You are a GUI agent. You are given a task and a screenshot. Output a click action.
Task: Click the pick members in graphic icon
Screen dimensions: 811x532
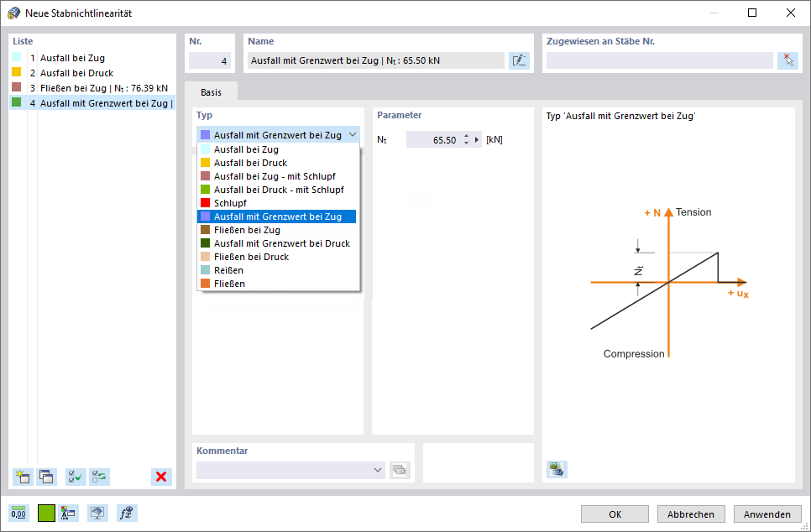[787, 60]
